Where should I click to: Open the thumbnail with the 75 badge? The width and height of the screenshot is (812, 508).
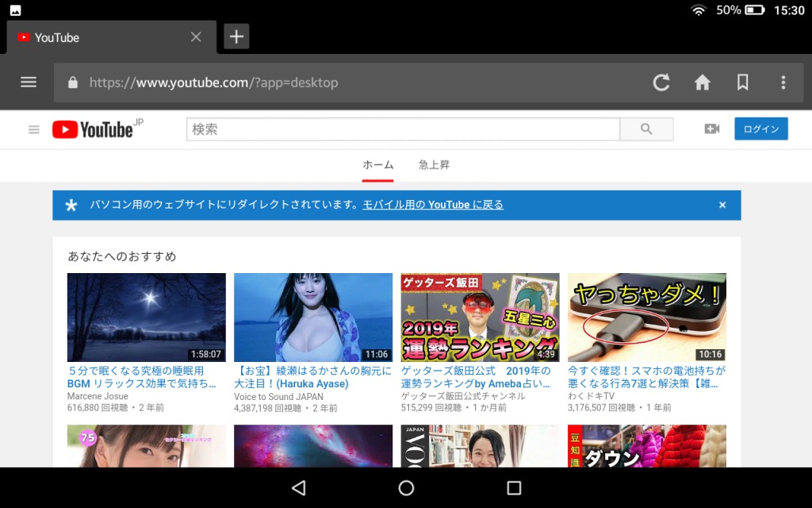click(147, 446)
